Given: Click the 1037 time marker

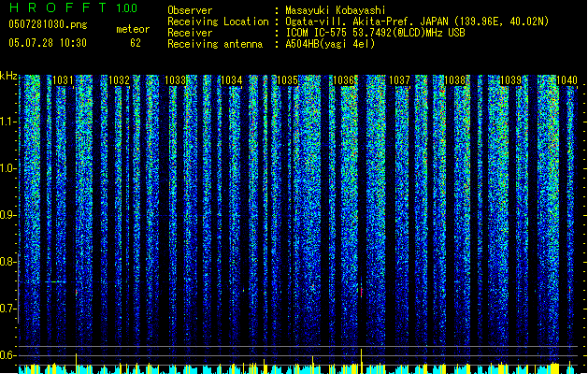Looking at the screenshot, I should coord(400,80).
